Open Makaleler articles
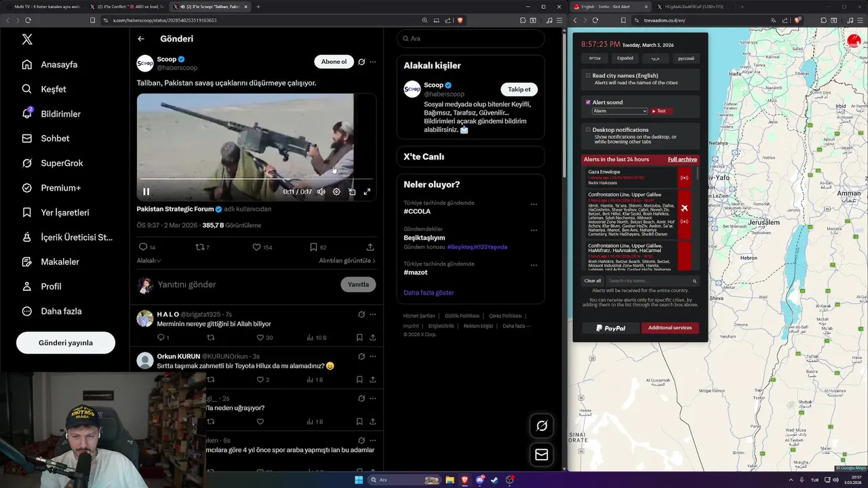Image resolution: width=868 pixels, height=488 pixels. [51, 262]
